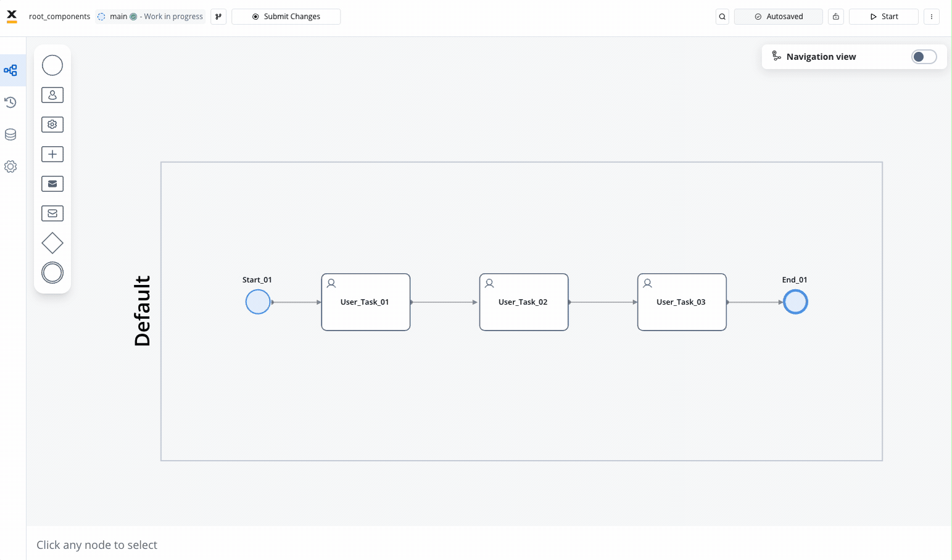
Task: Select the service task gear palette icon
Action: pyautogui.click(x=52, y=125)
